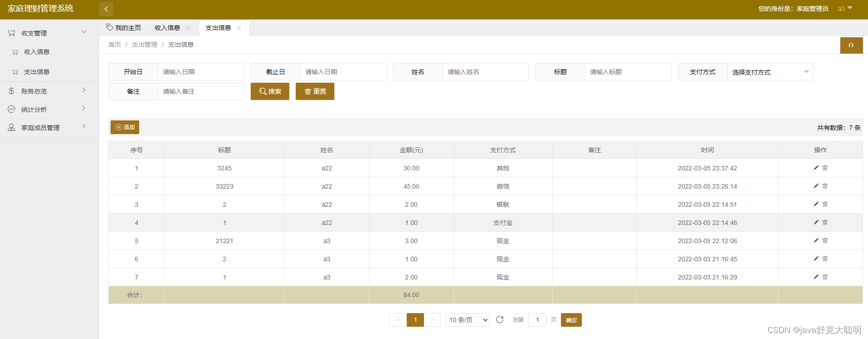Screen dimensions: 868x339
Task: Click the 微信 payment method cell
Action: point(503,186)
